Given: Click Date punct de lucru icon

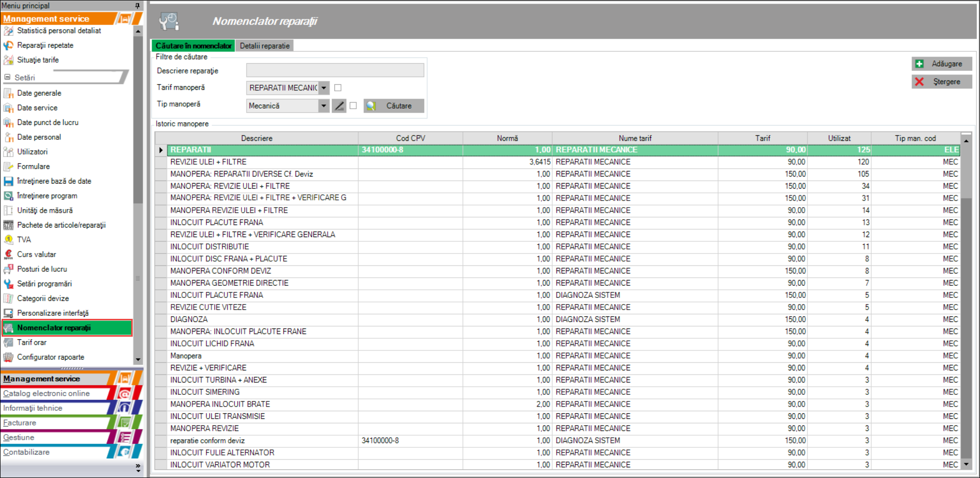Looking at the screenshot, I should tap(8, 122).
